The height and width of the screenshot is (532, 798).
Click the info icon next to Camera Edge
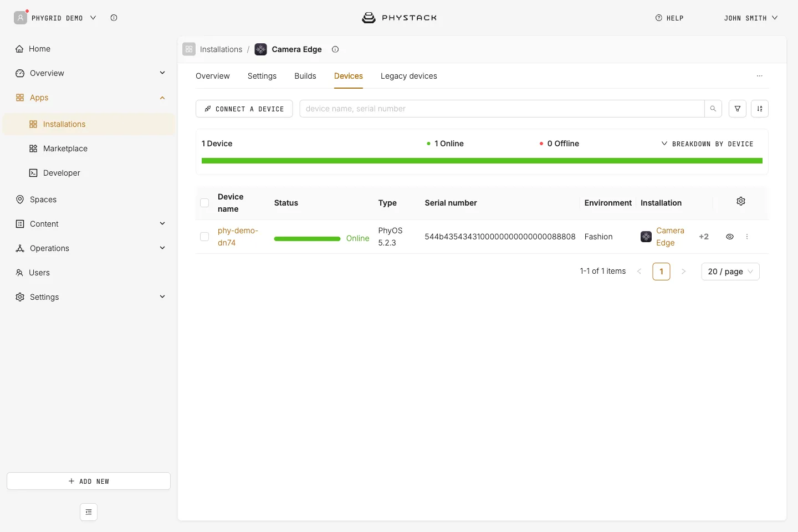click(335, 49)
